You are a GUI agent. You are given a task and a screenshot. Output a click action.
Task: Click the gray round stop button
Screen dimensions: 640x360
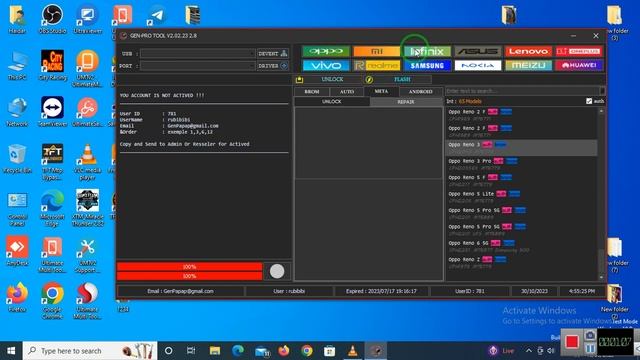(x=277, y=271)
